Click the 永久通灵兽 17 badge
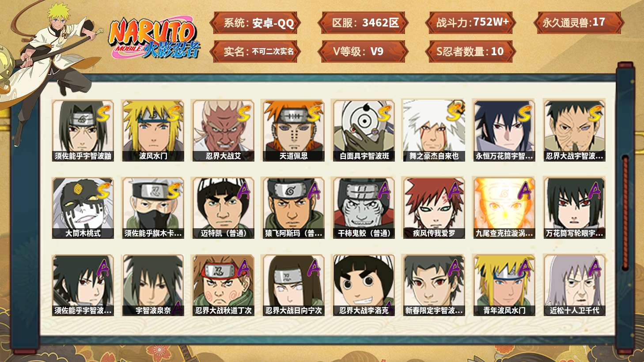644x362 pixels. pyautogui.click(x=579, y=23)
